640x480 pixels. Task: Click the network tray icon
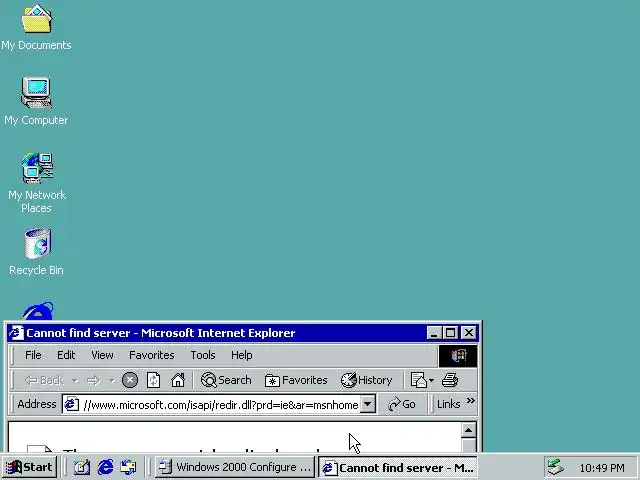555,468
